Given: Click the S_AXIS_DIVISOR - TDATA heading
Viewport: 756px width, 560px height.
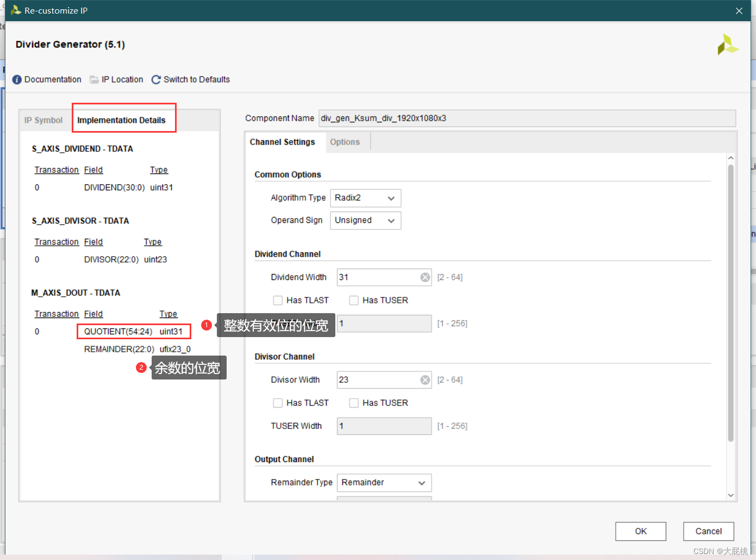Looking at the screenshot, I should coord(80,221).
